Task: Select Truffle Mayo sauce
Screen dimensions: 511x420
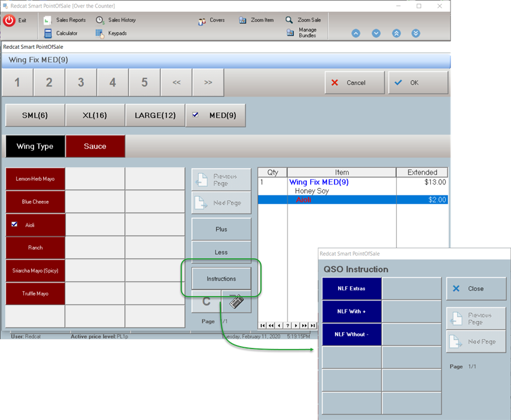Action: [x=35, y=294]
